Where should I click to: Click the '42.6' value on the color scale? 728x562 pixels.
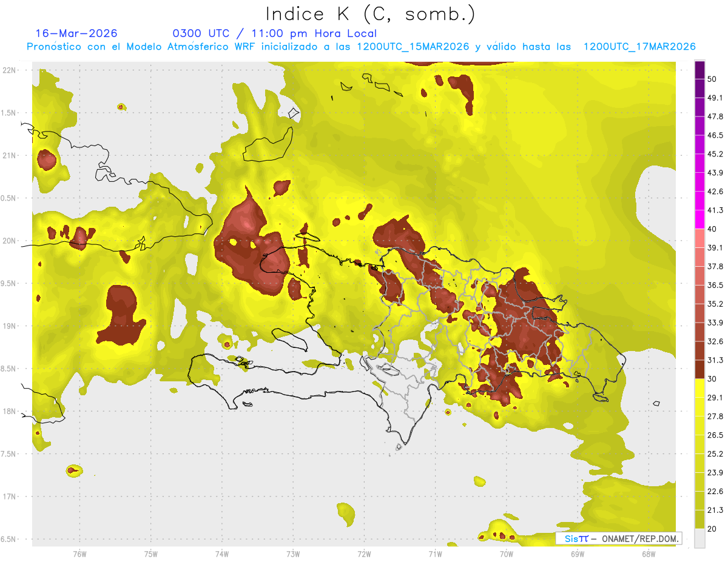(x=715, y=192)
